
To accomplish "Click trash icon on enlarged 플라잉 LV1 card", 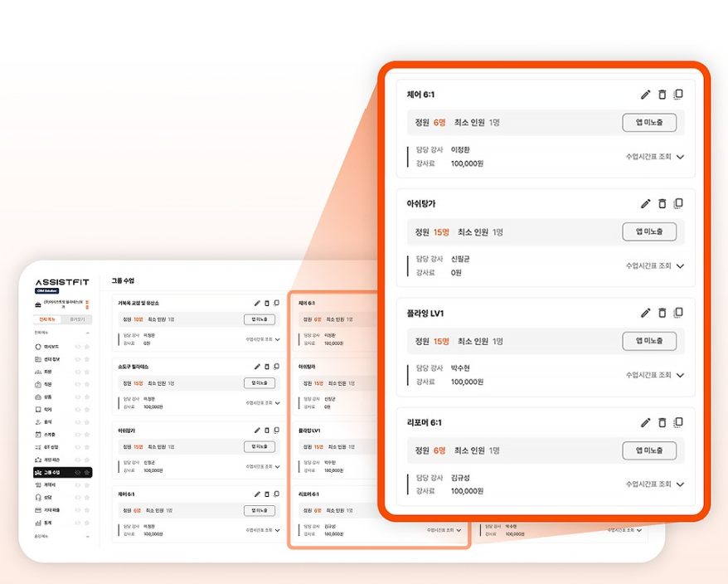I will pos(662,313).
